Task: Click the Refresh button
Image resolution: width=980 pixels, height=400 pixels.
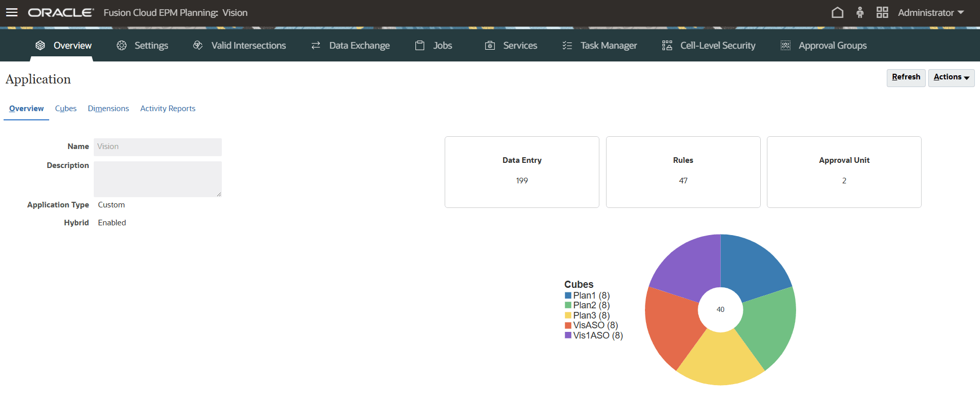Action: click(x=906, y=78)
